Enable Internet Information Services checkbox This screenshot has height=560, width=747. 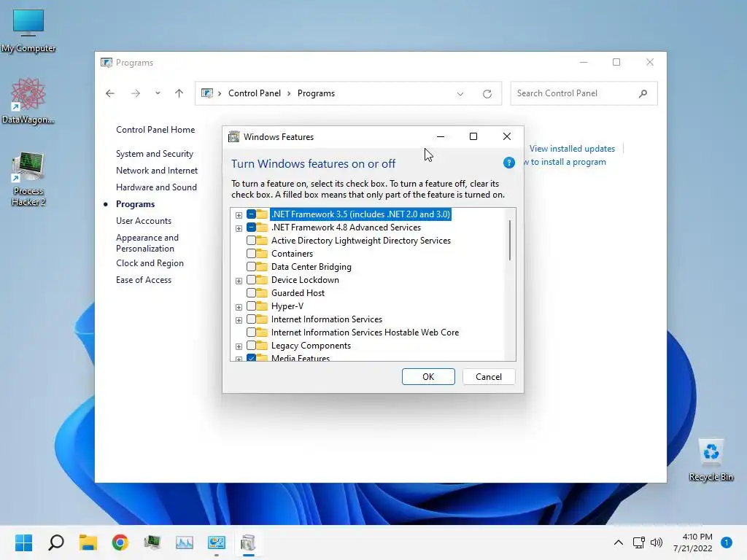coord(251,319)
